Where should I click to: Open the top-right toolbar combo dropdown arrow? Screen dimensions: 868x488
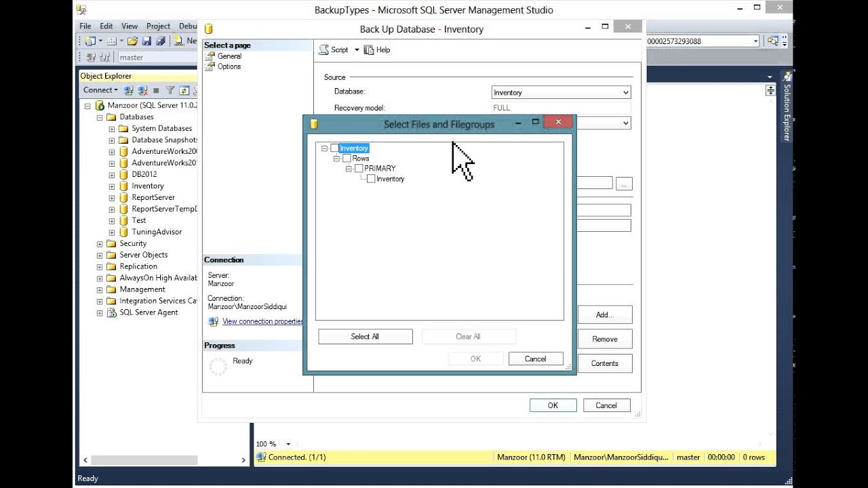click(x=755, y=41)
